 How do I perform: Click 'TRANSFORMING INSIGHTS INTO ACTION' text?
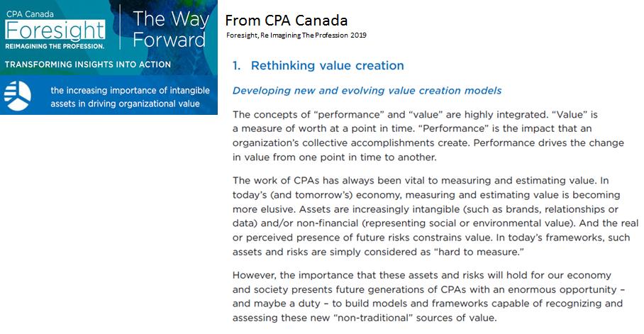coord(88,65)
